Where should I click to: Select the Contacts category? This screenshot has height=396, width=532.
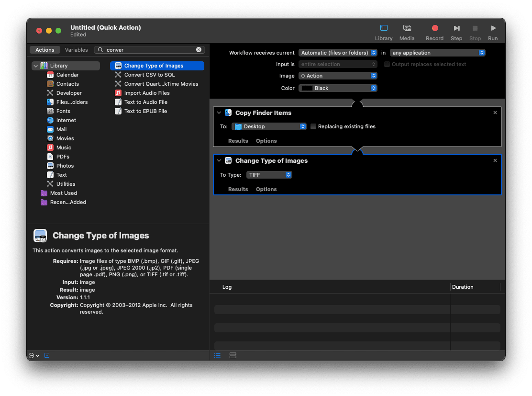click(x=67, y=84)
